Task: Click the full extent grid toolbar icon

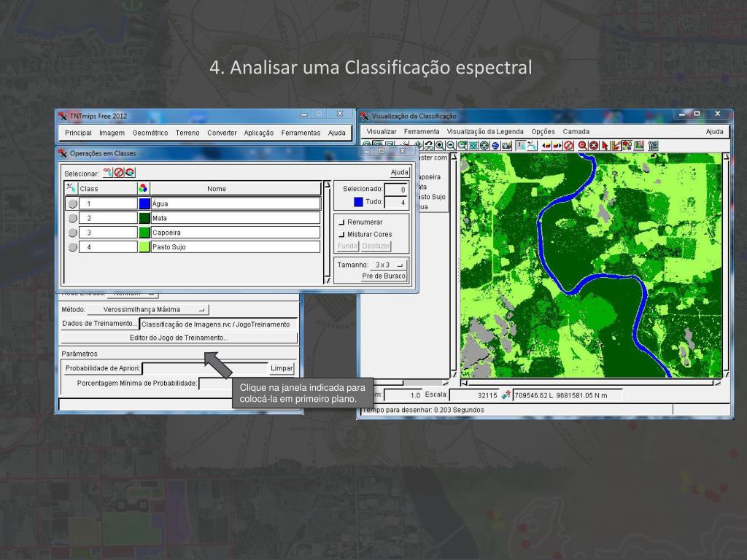Action: [473, 145]
